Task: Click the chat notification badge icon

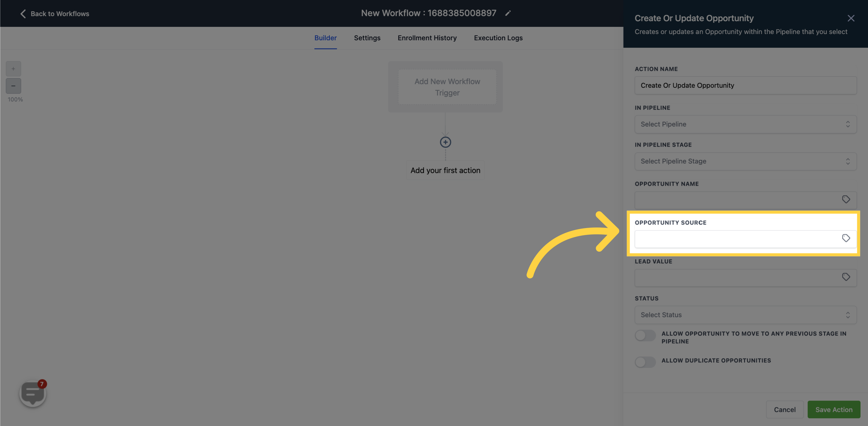Action: point(42,383)
